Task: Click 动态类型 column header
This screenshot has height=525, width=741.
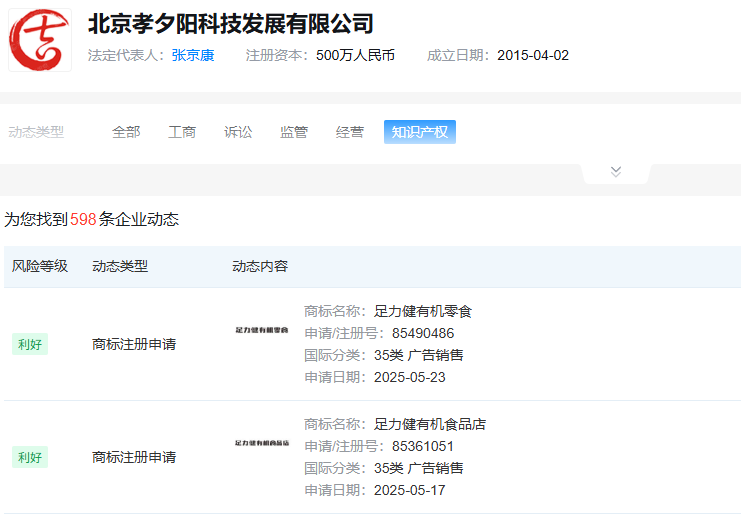Action: tap(120, 266)
